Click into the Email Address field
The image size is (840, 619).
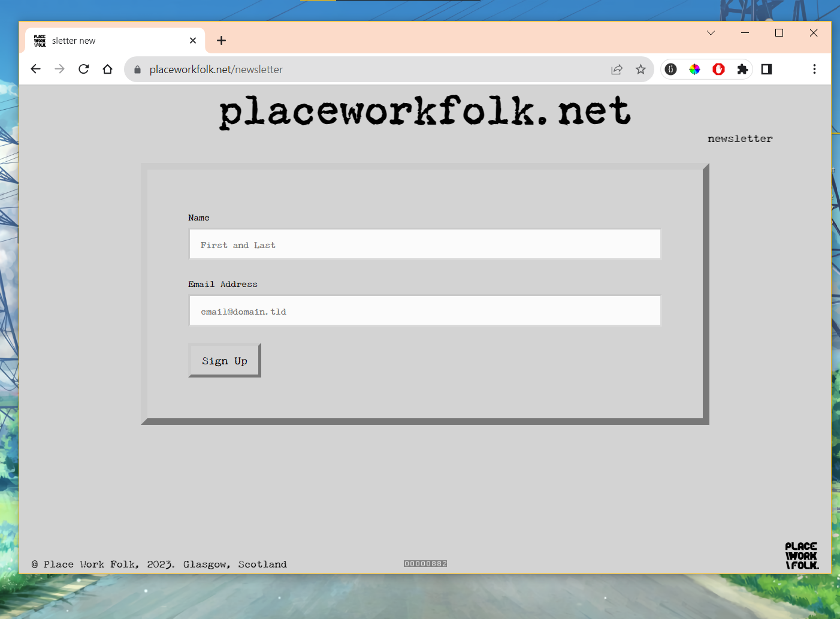tap(425, 311)
